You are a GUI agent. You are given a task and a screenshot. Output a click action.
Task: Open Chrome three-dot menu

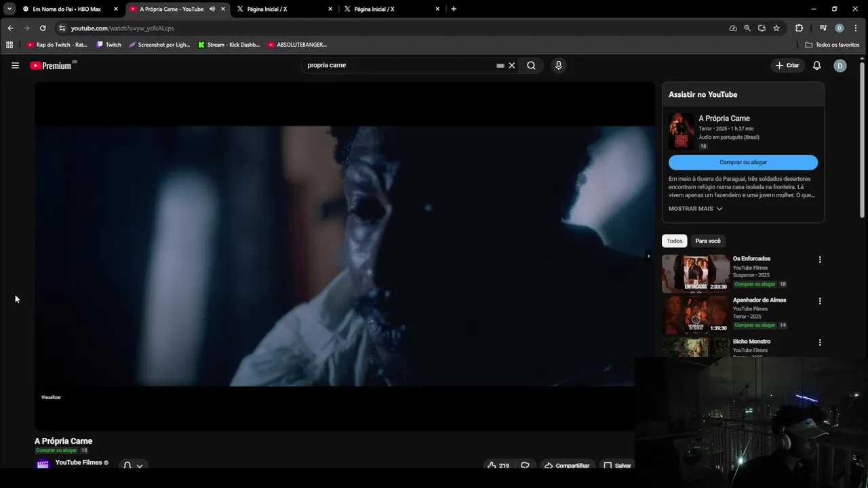click(x=857, y=28)
